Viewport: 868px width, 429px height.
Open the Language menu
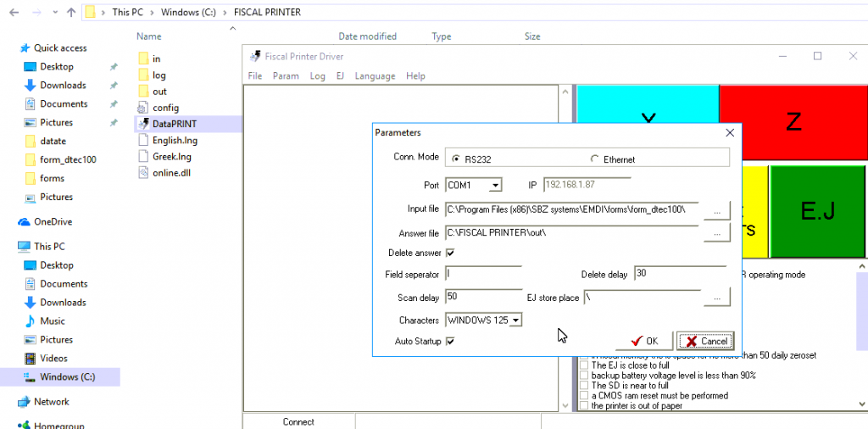coord(375,76)
